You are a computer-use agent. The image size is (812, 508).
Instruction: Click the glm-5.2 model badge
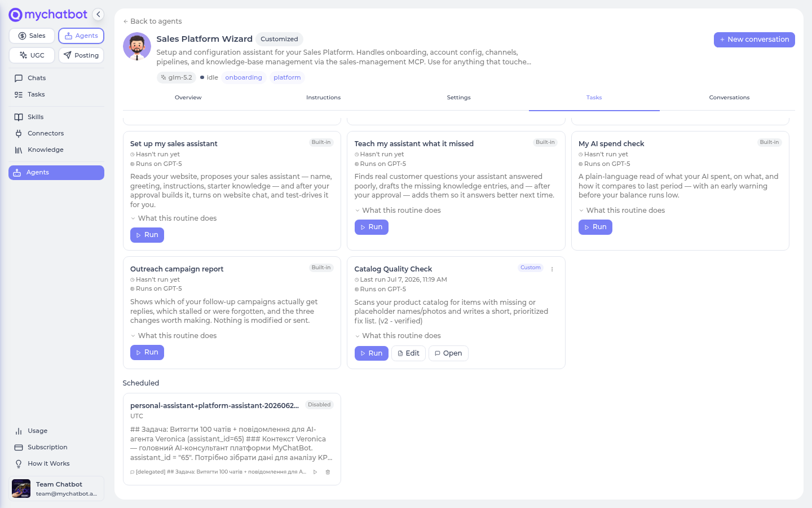click(x=176, y=78)
